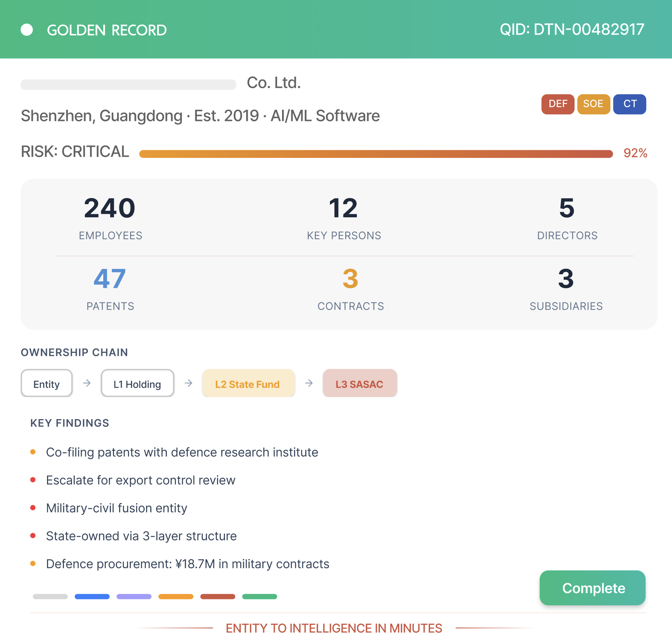This screenshot has width=672, height=641.
Task: Select the blue step indicator bar
Action: tap(92, 596)
